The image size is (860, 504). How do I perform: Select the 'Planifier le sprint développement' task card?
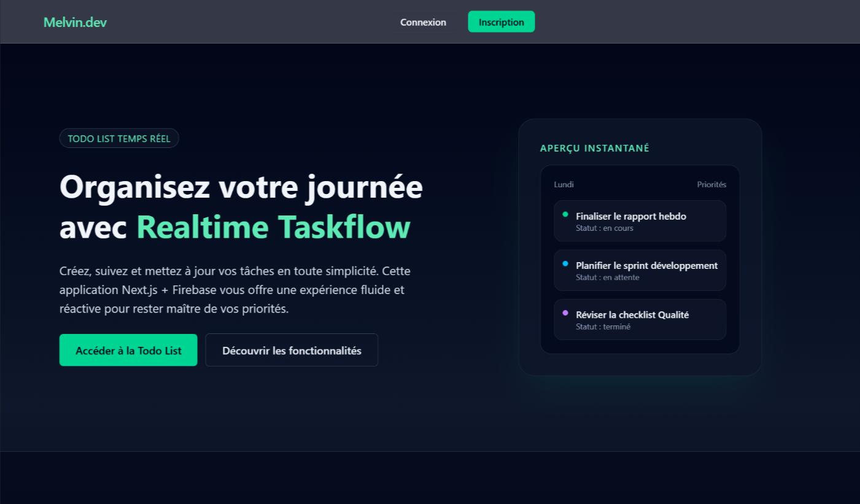(640, 270)
